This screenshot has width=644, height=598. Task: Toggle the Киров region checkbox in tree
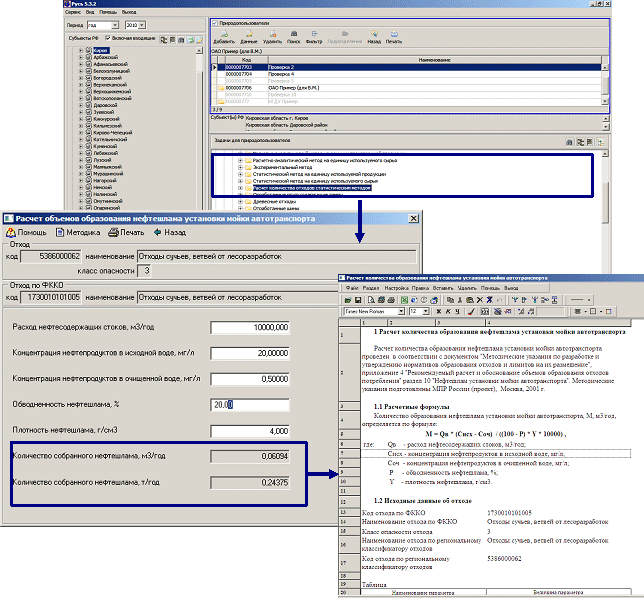coord(88,49)
